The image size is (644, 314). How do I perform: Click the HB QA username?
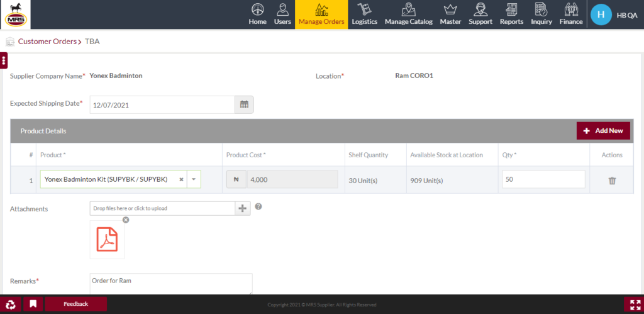click(x=627, y=15)
